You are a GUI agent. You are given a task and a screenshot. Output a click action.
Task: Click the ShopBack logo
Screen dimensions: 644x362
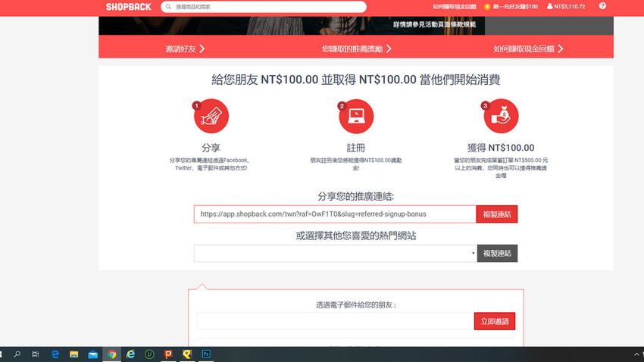tap(128, 7)
